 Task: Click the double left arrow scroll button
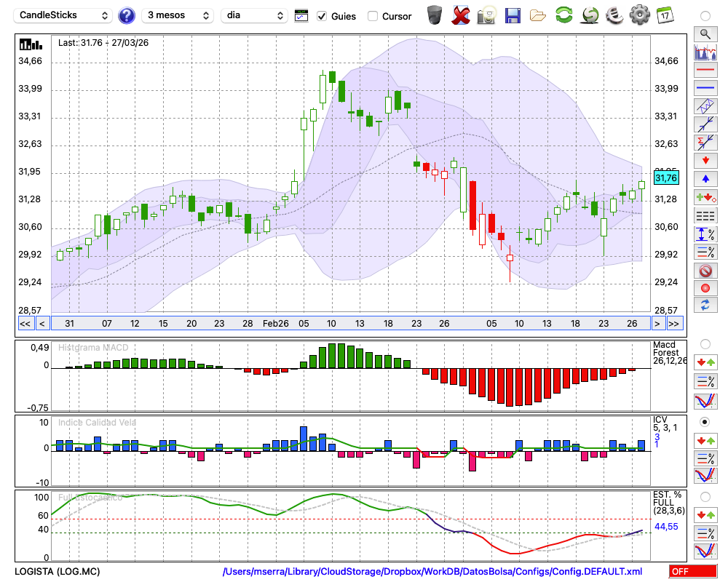(25, 324)
